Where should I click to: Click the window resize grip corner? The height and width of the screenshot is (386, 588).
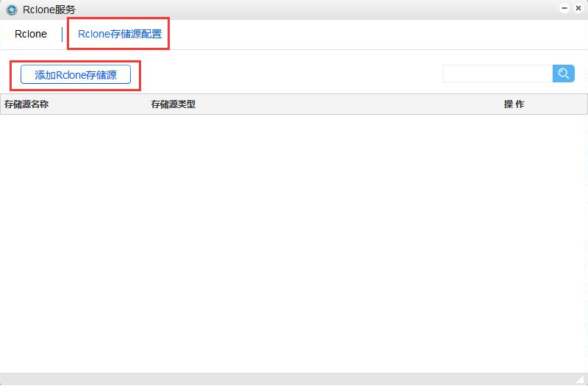pos(581,379)
